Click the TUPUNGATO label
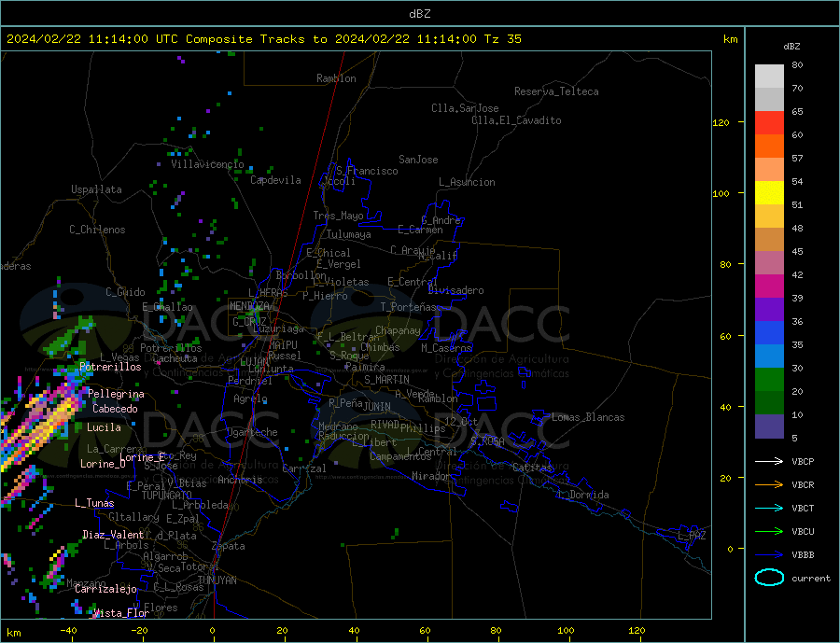Viewport: 840px width, 643px height. (167, 496)
